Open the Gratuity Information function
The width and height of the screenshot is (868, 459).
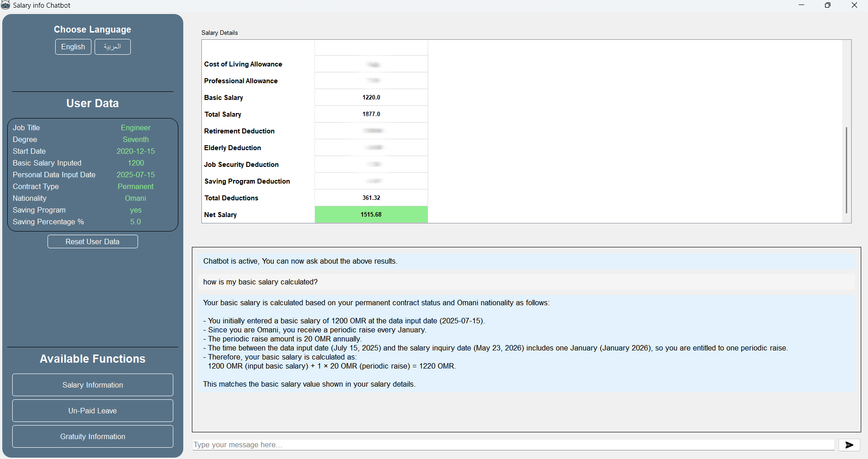point(93,436)
